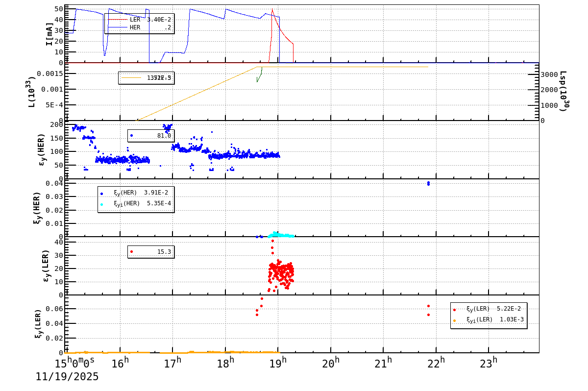This screenshot has height=391, width=588.
Task: Click the red dot in 15.3 legend
Action: [131, 252]
